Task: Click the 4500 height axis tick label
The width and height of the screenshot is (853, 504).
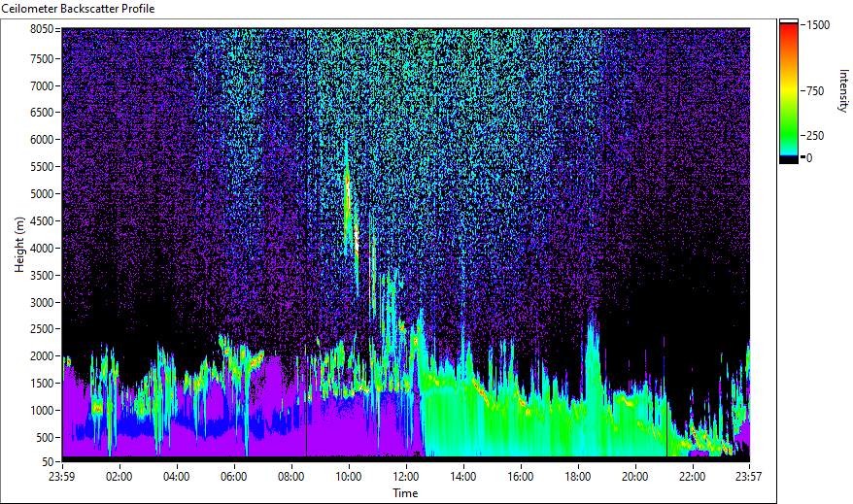Action: tap(42, 221)
